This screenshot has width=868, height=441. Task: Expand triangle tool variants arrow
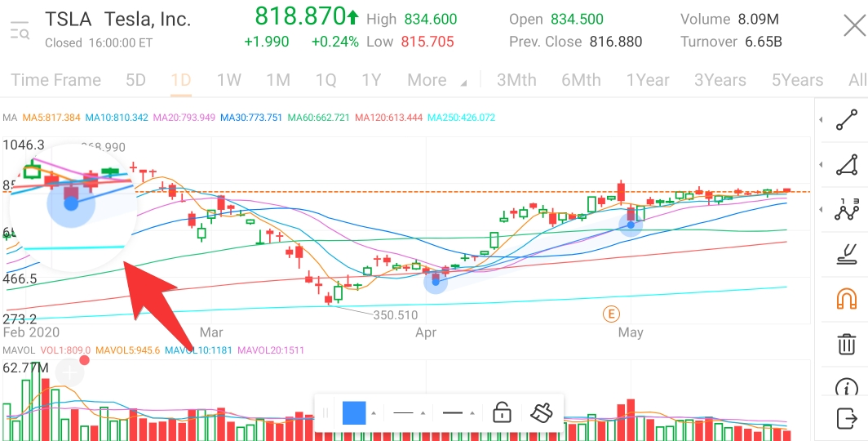coord(821,164)
